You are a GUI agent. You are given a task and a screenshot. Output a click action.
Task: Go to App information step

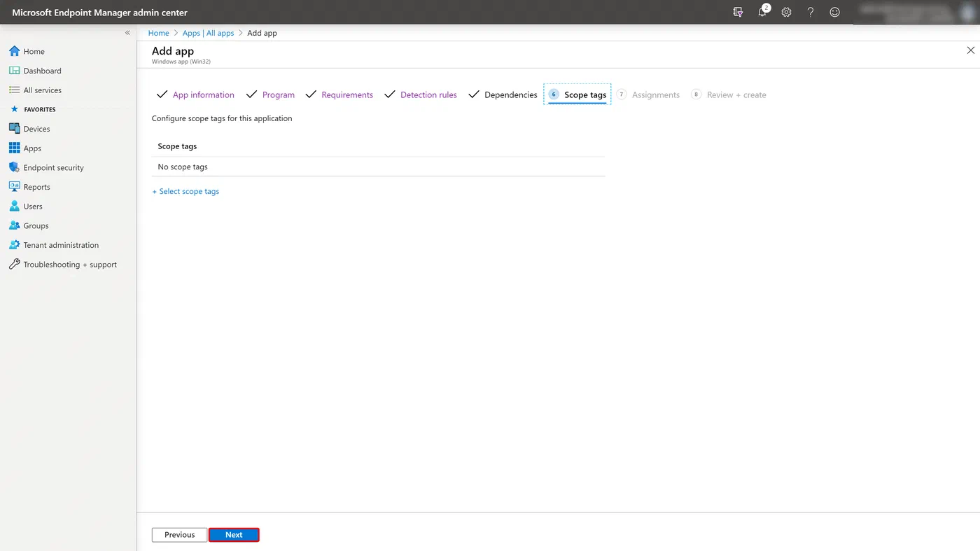coord(195,95)
